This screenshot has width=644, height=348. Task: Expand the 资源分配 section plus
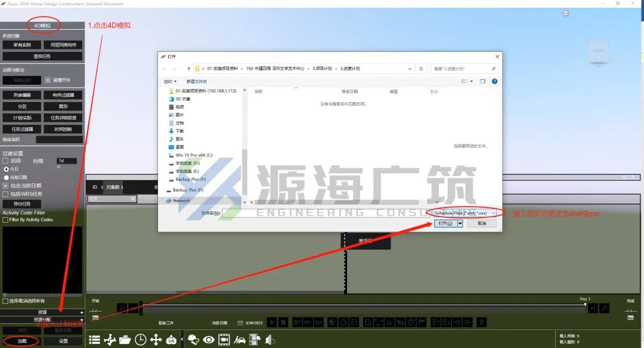tap(81, 319)
